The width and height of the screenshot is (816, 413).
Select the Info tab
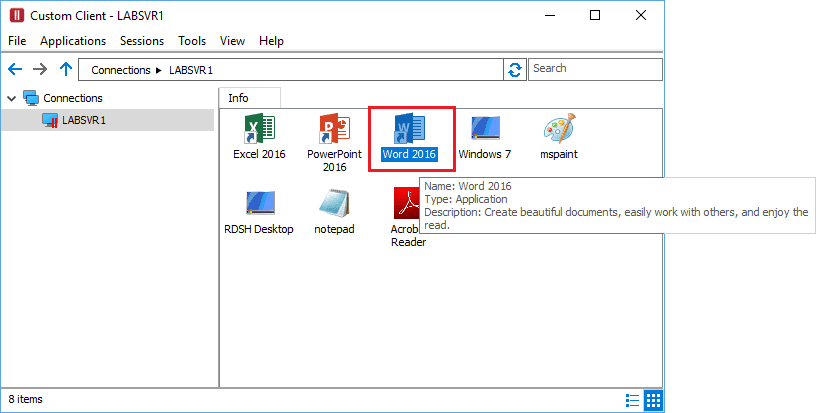click(x=249, y=98)
